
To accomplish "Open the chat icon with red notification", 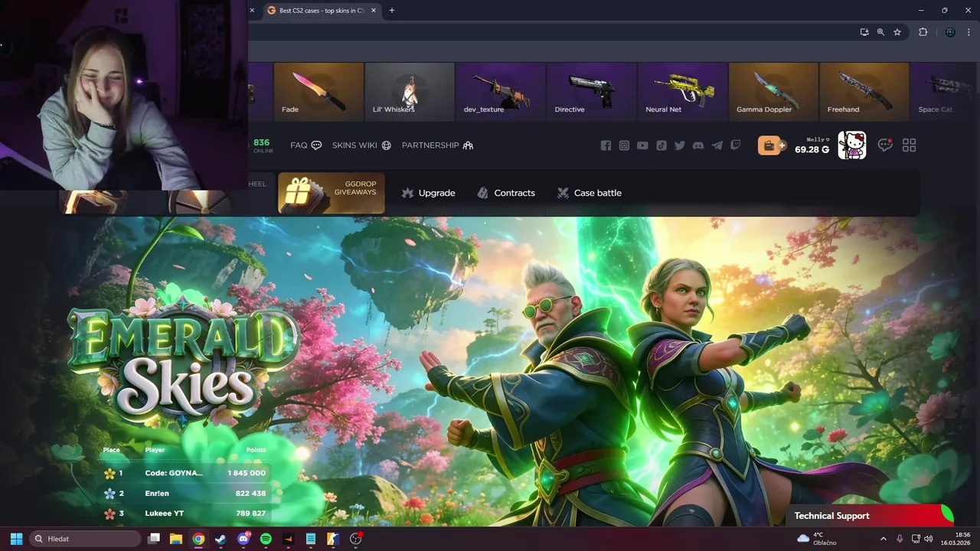I will pos(885,145).
